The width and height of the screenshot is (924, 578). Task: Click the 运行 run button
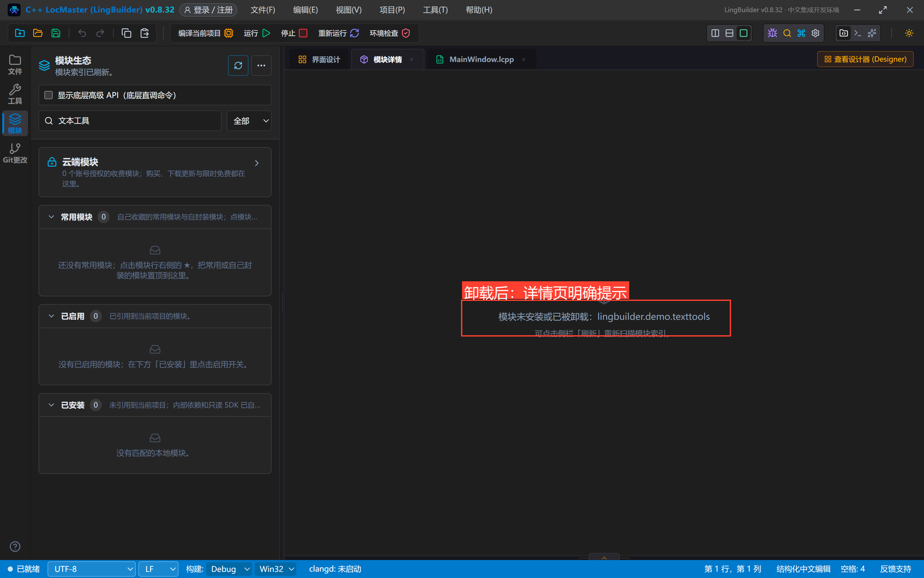click(x=257, y=33)
